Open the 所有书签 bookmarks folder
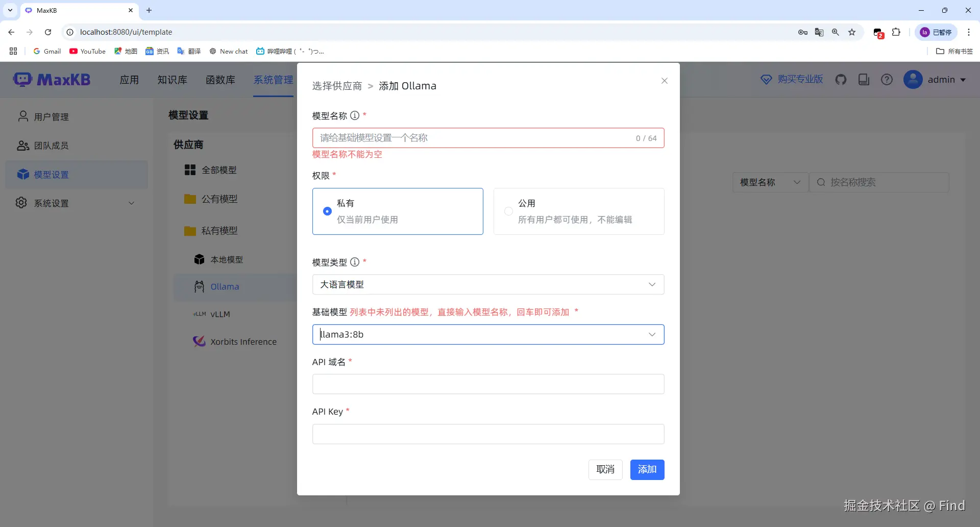This screenshot has width=980, height=527. click(954, 51)
